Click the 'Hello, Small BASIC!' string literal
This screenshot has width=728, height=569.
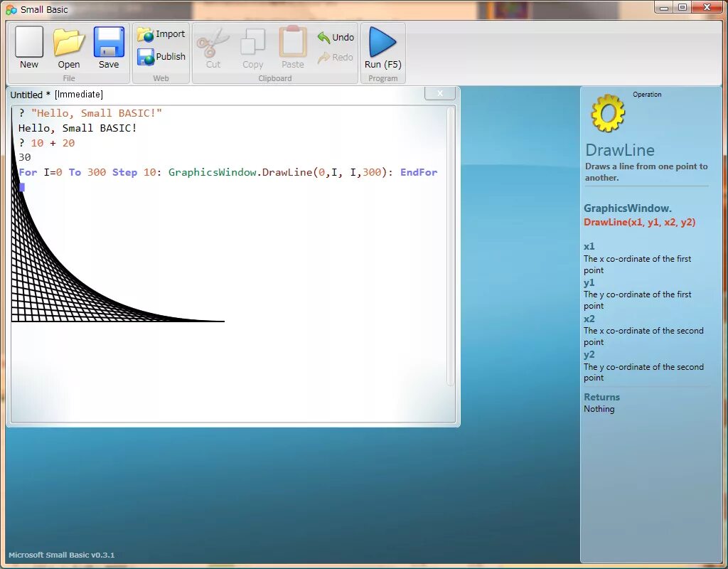[97, 113]
